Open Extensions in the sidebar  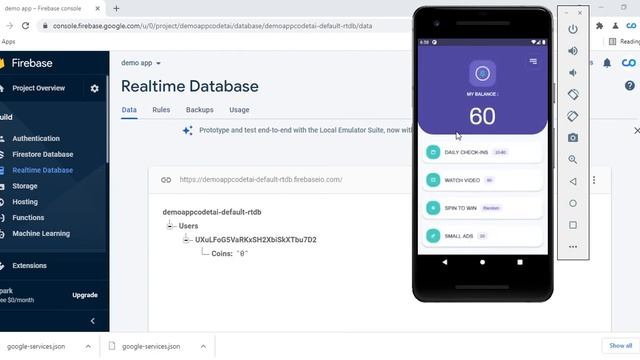pos(29,266)
